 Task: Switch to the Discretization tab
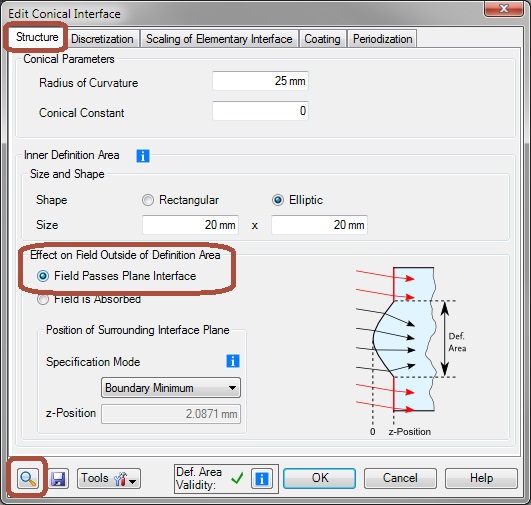coord(102,39)
